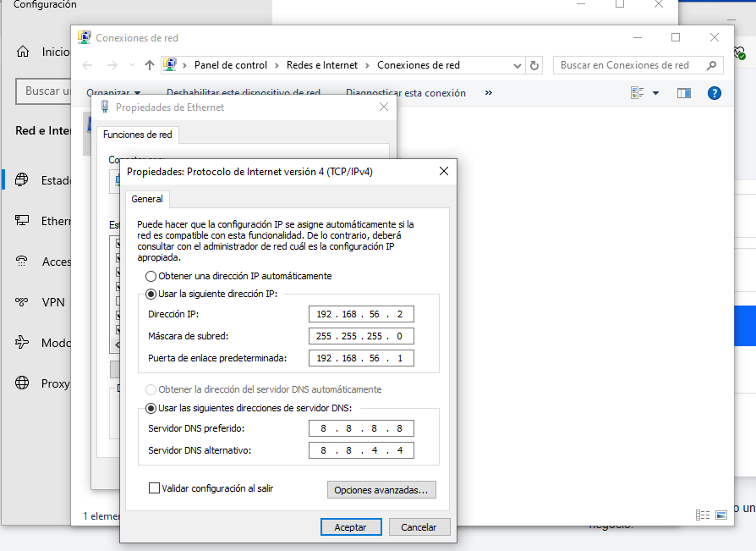Toggle the preview pane icon

684,93
